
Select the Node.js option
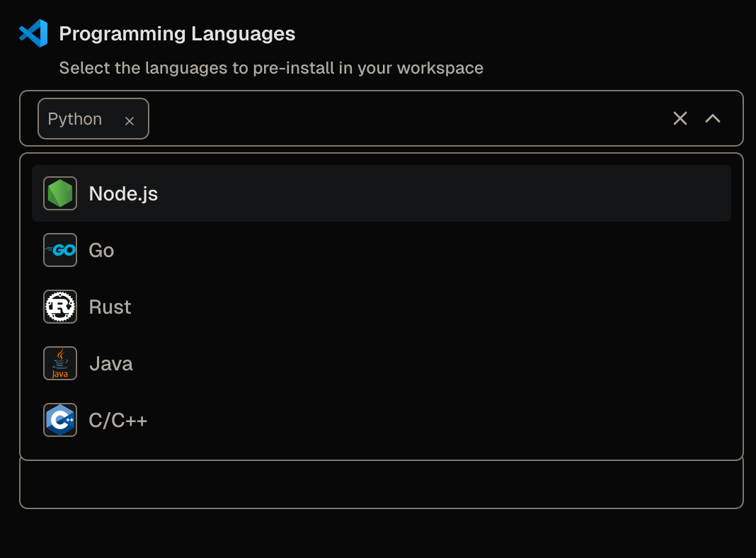(x=382, y=193)
